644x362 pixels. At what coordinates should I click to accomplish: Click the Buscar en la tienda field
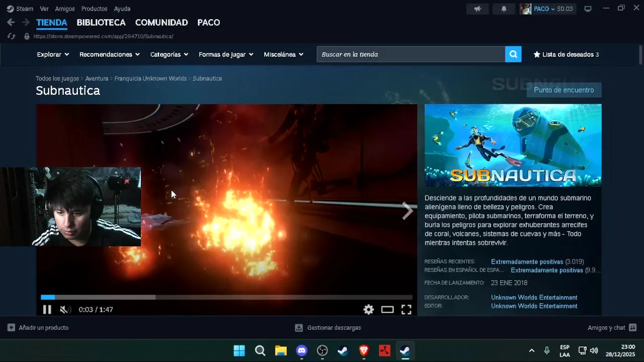coord(411,54)
